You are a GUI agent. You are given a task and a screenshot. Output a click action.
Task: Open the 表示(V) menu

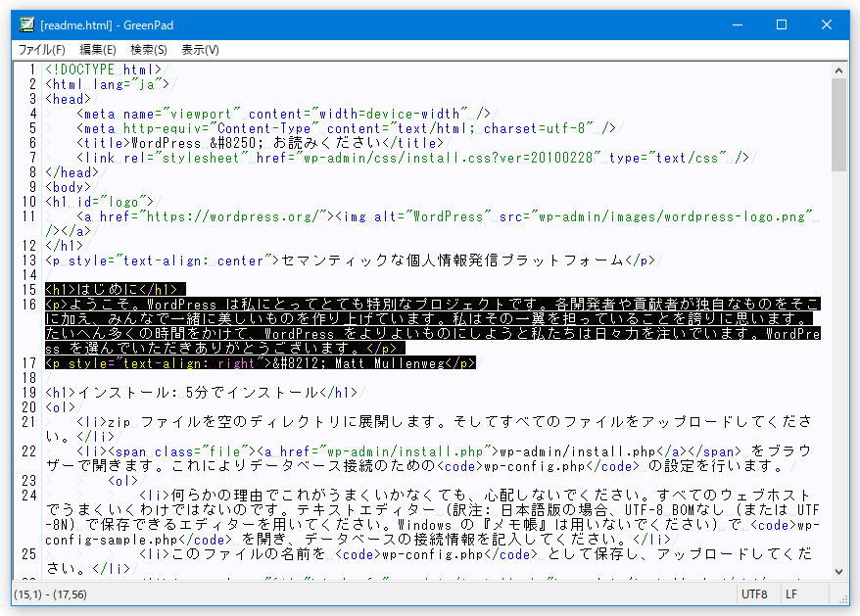(x=200, y=50)
